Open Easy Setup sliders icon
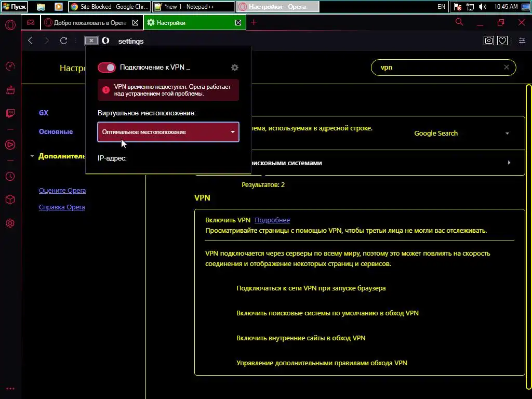Viewport: 532px width, 399px height. 522,41
